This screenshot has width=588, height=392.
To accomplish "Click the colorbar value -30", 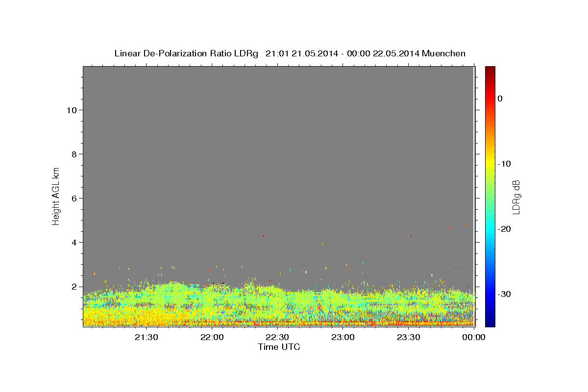I will (505, 294).
